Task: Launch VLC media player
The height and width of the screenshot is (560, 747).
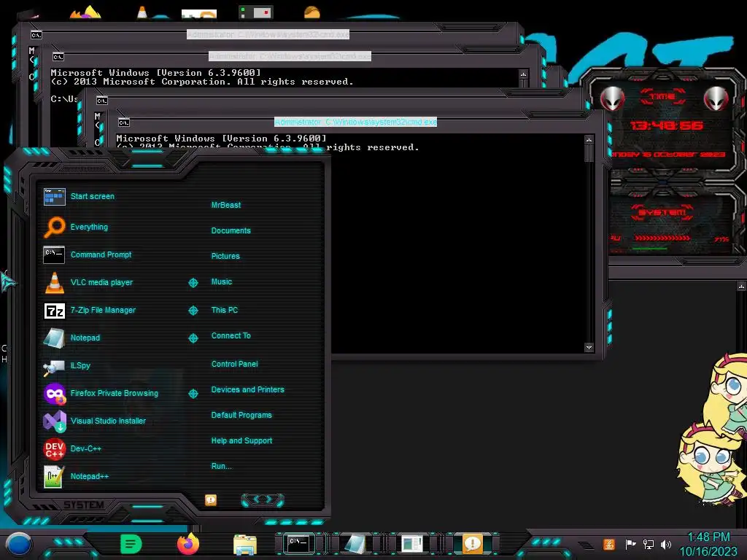Action: click(88, 282)
